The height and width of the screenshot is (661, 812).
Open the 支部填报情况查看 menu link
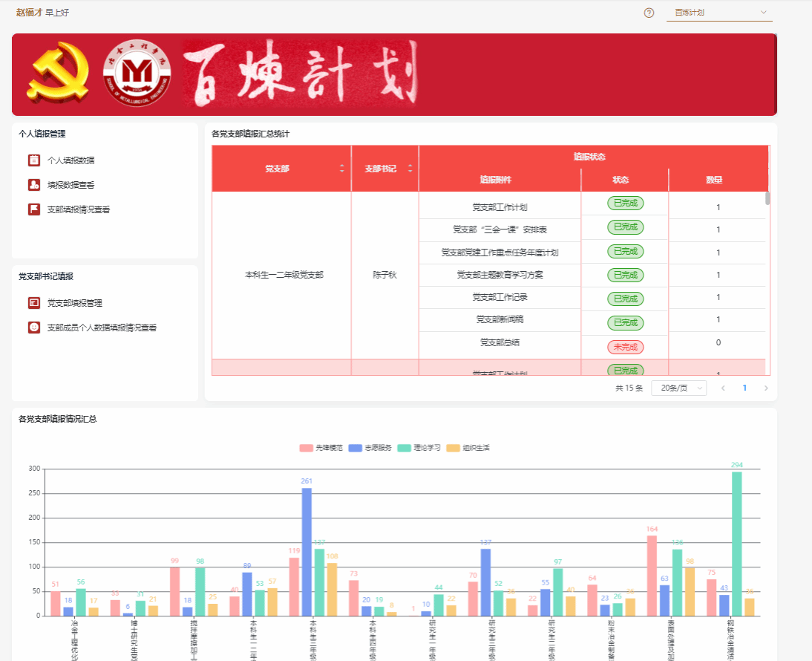point(79,209)
